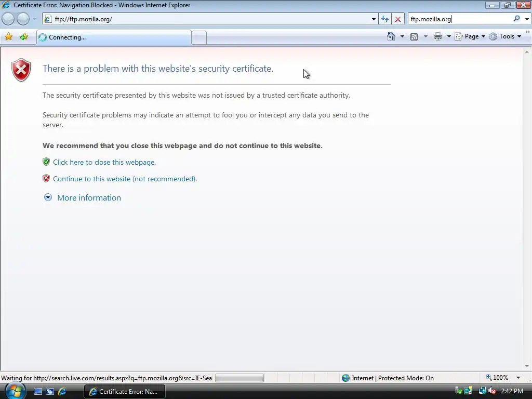
Task: Run search with the magnifier icon
Action: click(516, 19)
